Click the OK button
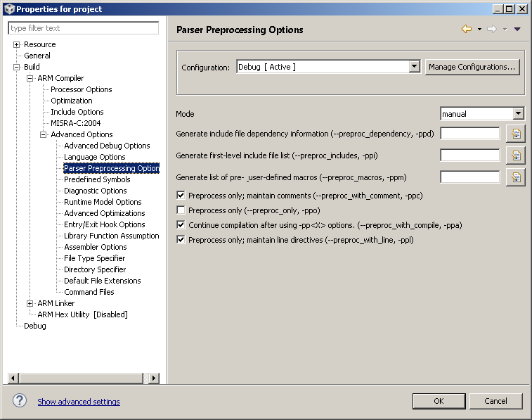 click(x=439, y=401)
